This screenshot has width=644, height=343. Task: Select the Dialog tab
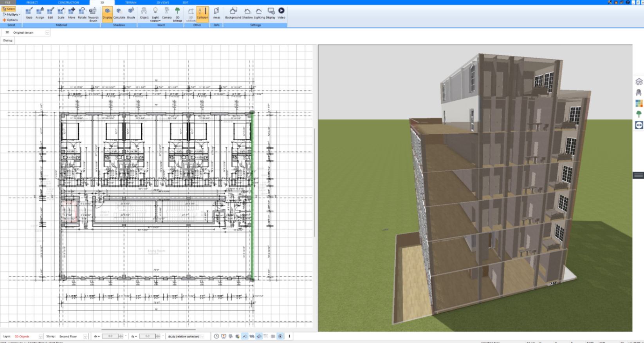pyautogui.click(x=8, y=40)
